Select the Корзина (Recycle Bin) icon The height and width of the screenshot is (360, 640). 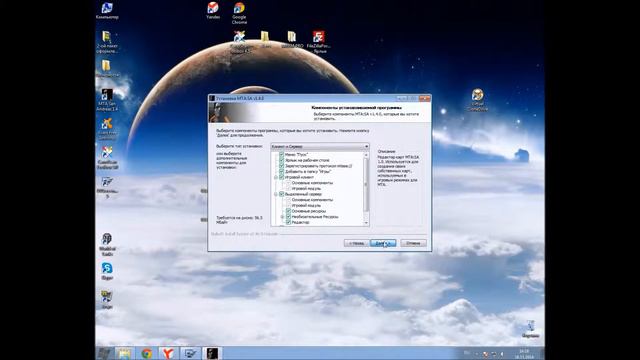pos(531,330)
